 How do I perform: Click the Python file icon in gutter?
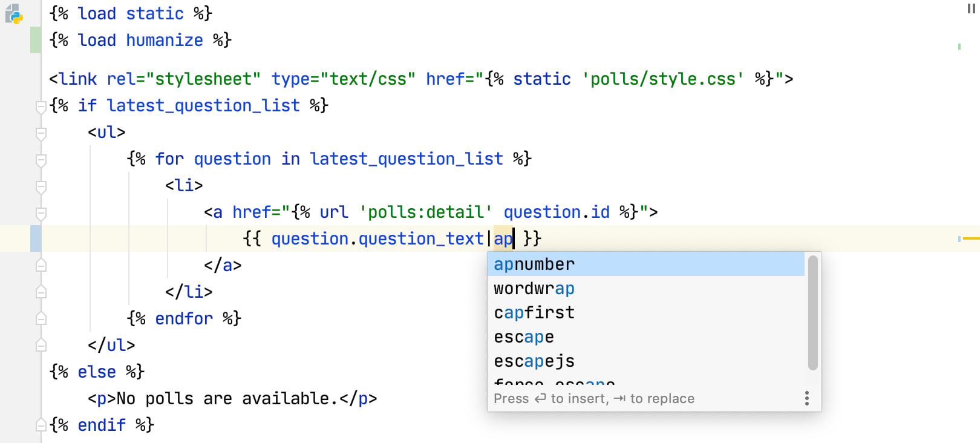[x=13, y=14]
